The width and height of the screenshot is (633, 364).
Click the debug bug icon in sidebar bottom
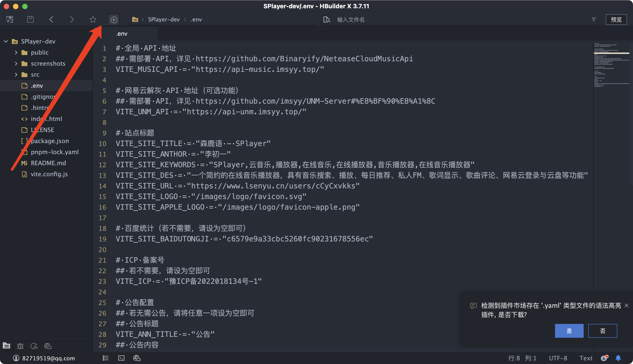[x=20, y=346]
